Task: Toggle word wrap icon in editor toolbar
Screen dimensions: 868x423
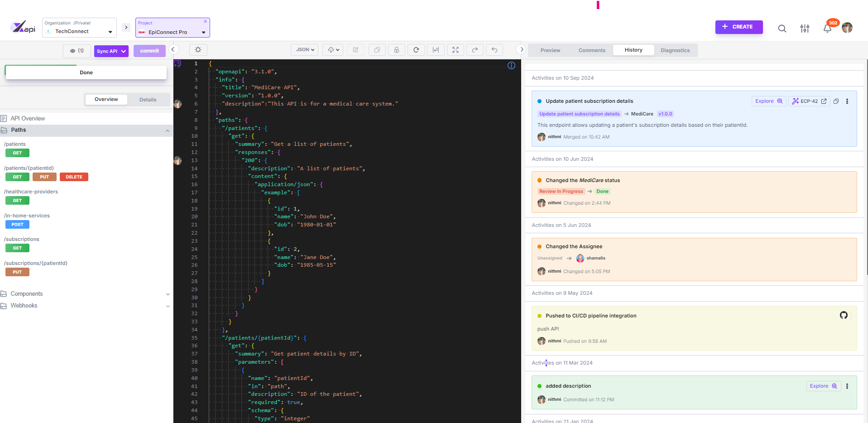Action: pyautogui.click(x=436, y=50)
